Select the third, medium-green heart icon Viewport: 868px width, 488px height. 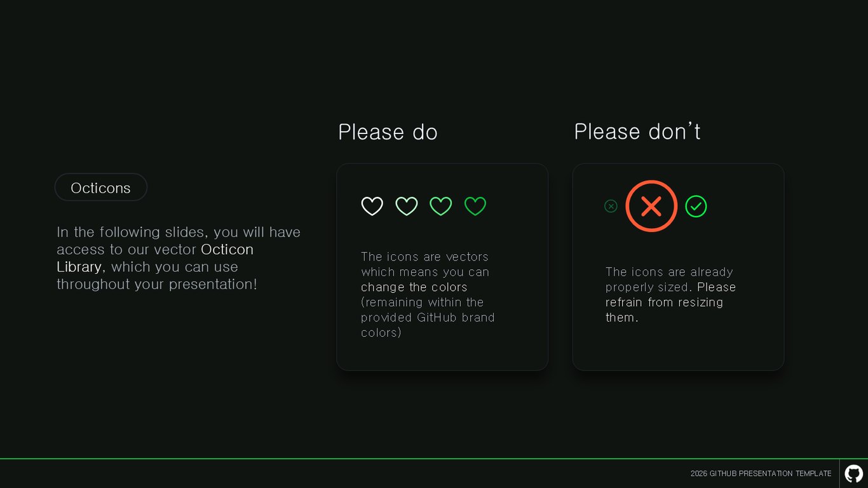tap(441, 207)
